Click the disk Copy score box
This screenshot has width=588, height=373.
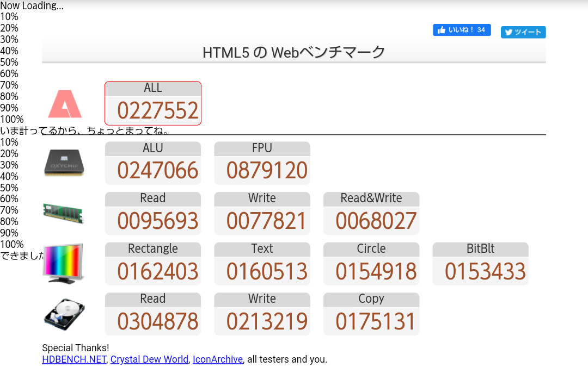371,314
